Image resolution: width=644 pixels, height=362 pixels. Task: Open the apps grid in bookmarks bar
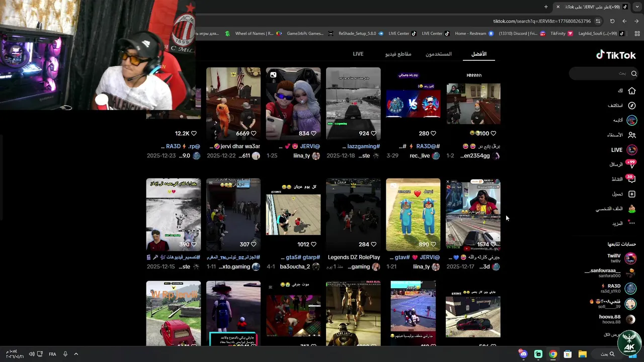pyautogui.click(x=636, y=34)
